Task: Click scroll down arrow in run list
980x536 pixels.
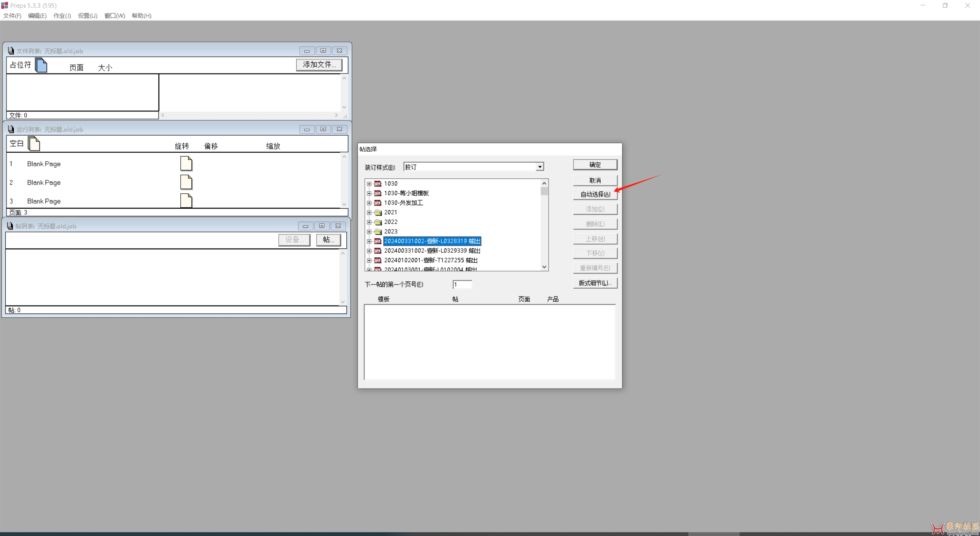Action: point(344,204)
